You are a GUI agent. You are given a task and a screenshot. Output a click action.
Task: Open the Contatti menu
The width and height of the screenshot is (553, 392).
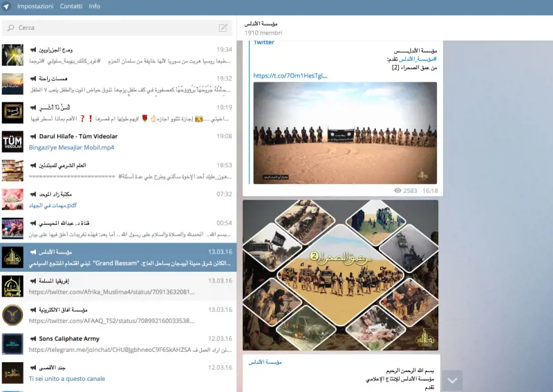pos(71,6)
